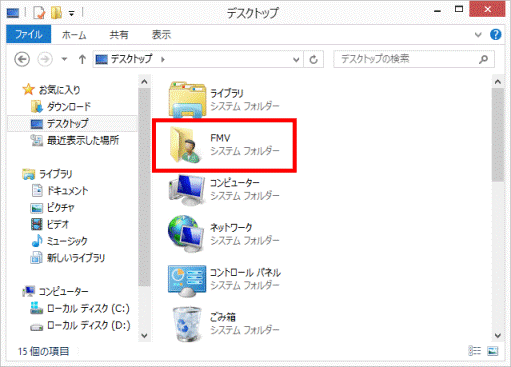
Task: Open the ファイル tab
Action: click(29, 34)
